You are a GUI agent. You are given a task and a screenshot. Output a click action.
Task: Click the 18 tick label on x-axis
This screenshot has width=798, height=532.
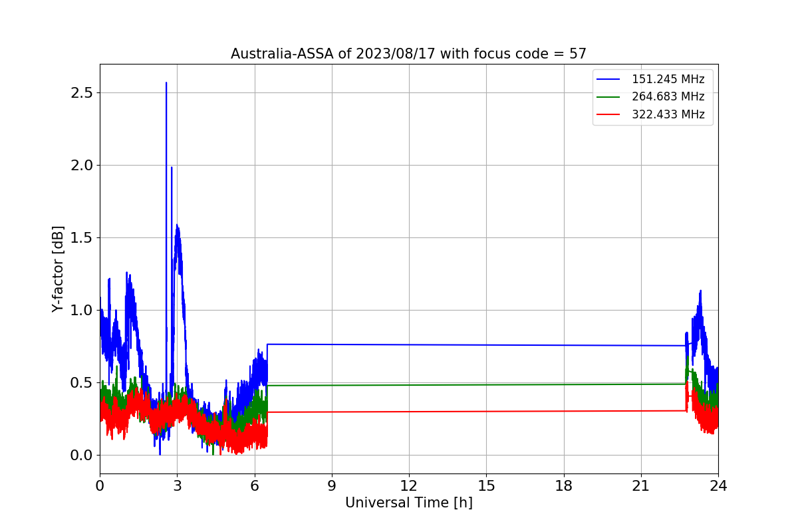564,486
